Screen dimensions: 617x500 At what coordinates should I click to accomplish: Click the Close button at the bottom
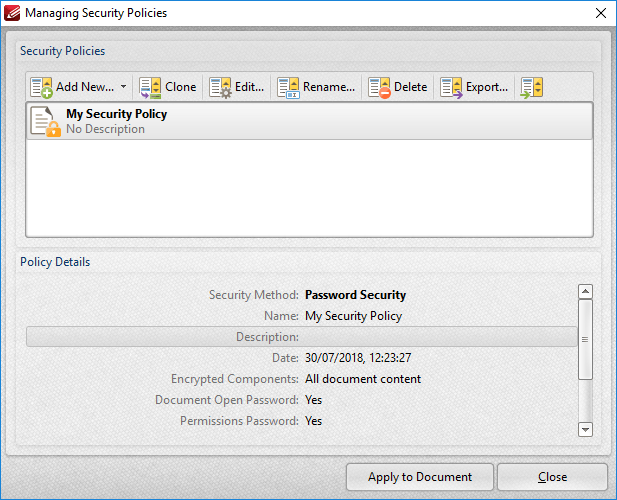coord(552,477)
